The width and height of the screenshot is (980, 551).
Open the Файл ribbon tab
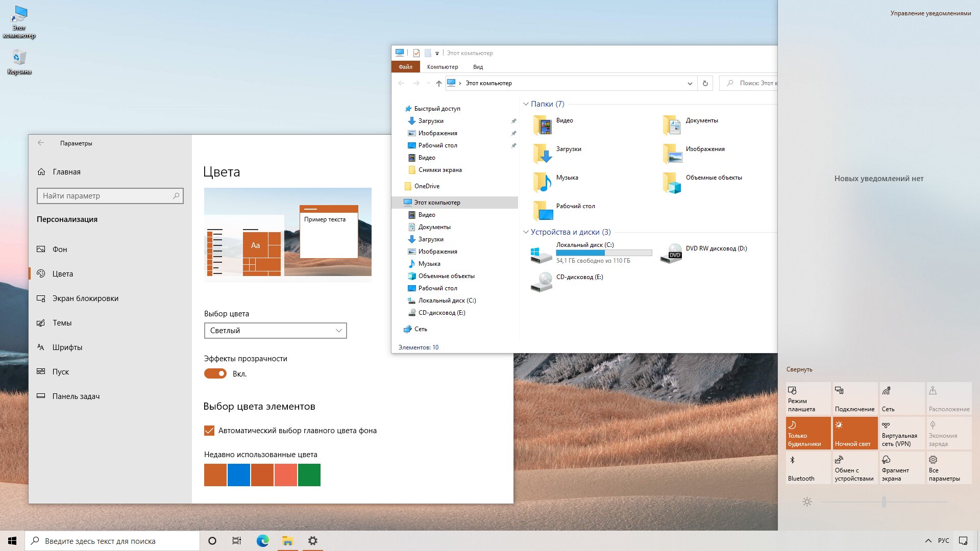click(406, 67)
